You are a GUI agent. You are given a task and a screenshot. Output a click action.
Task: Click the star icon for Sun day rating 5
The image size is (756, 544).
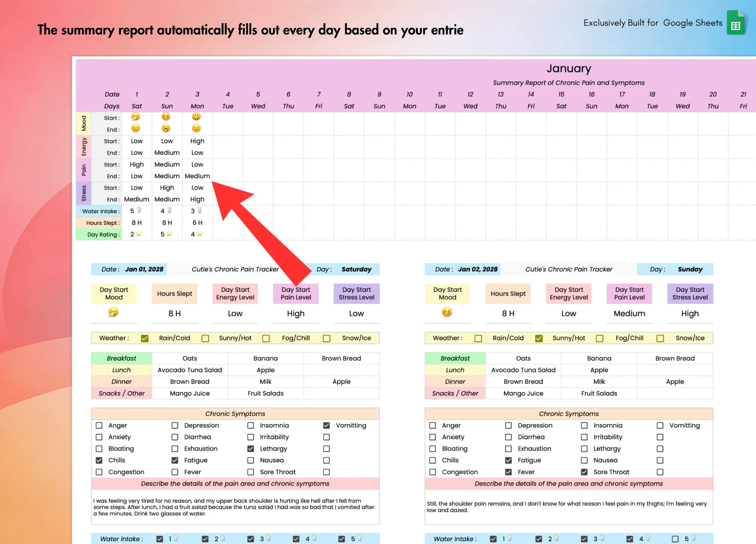pyautogui.click(x=169, y=234)
